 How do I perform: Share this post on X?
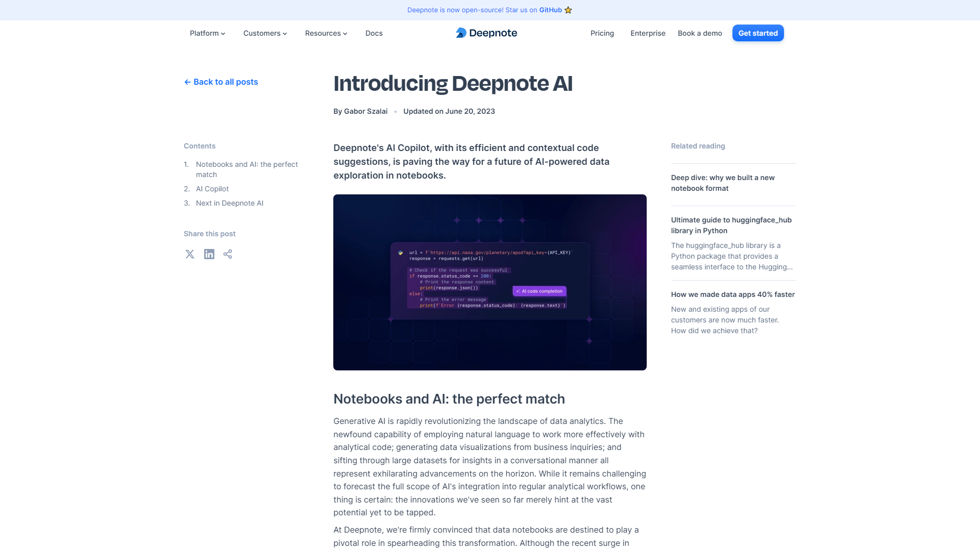point(189,254)
